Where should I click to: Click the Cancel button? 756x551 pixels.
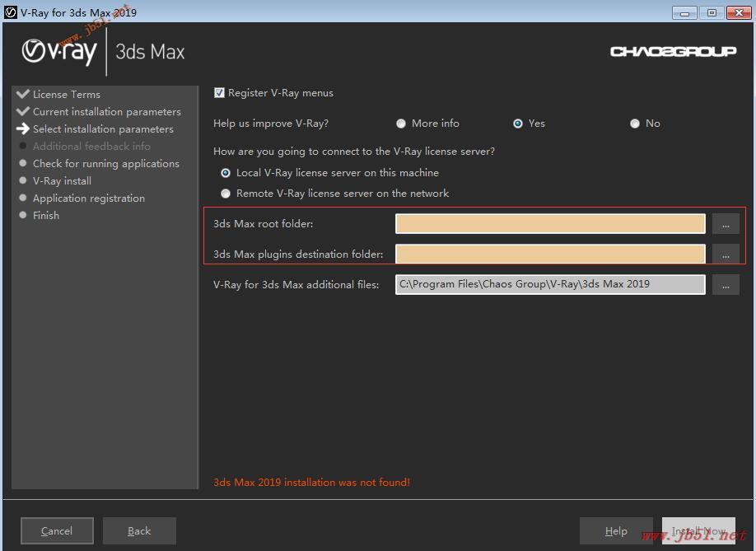[x=57, y=530]
